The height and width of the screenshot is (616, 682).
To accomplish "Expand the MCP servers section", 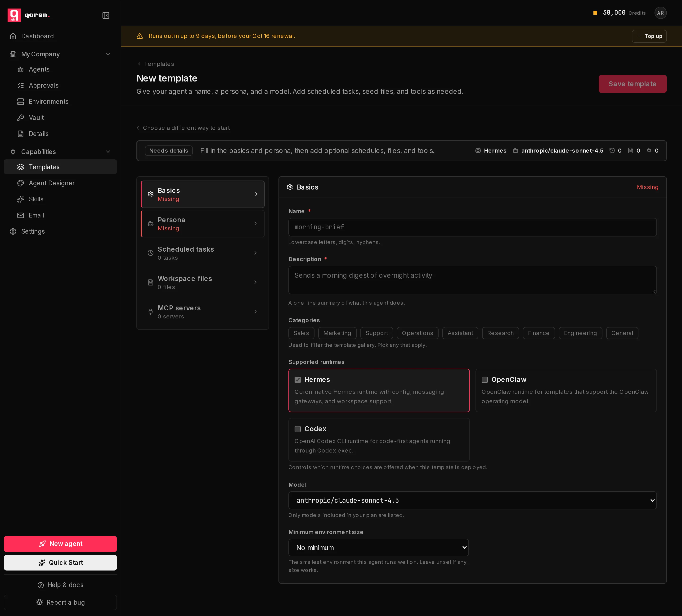I will click(203, 312).
